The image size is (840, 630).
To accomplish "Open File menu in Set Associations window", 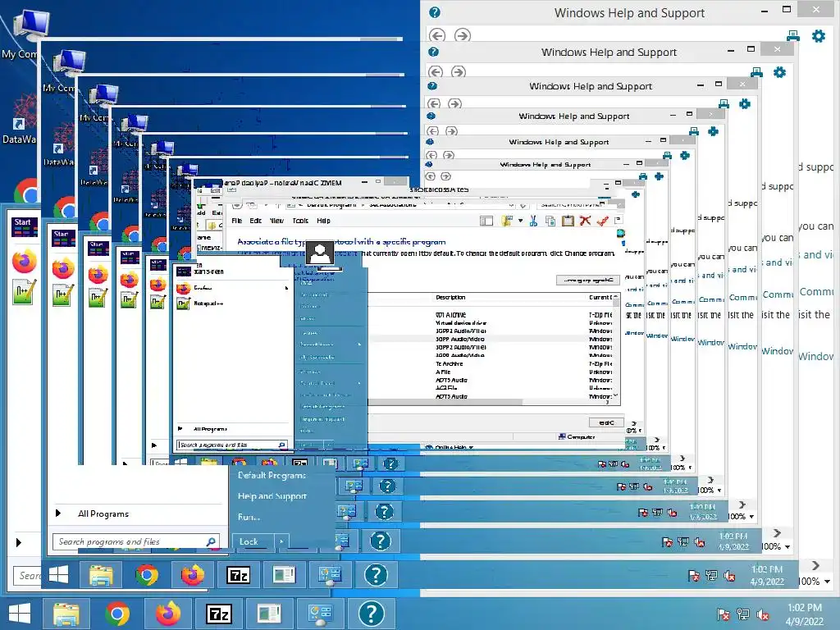I will [x=237, y=221].
